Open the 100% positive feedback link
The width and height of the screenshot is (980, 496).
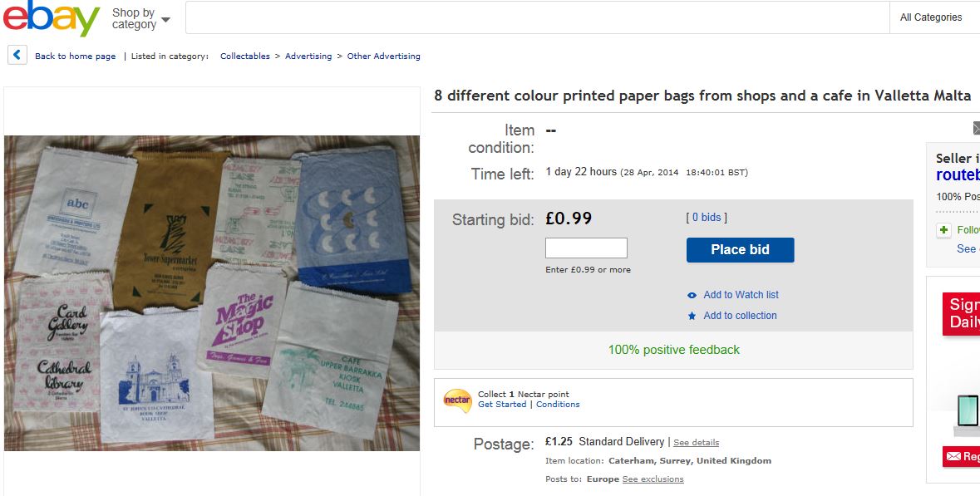click(673, 350)
